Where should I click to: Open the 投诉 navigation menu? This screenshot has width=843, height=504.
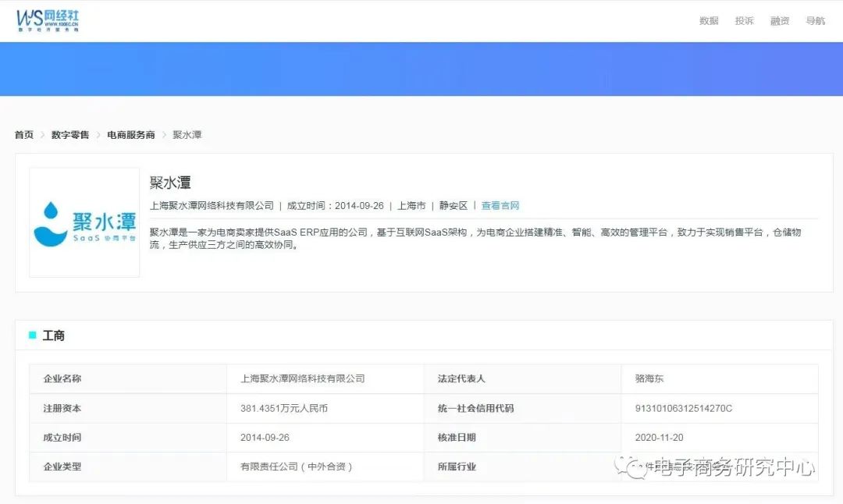coord(744,21)
